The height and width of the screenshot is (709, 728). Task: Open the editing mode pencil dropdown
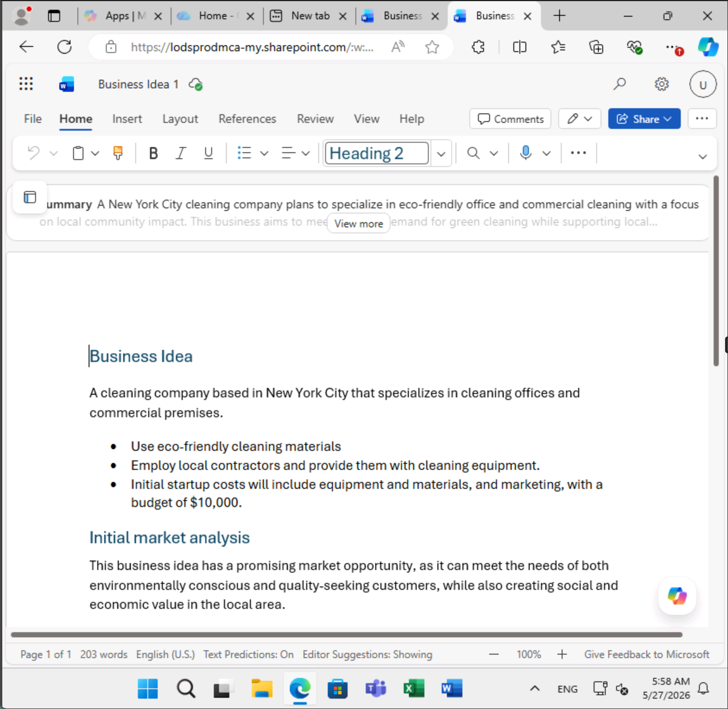click(580, 119)
